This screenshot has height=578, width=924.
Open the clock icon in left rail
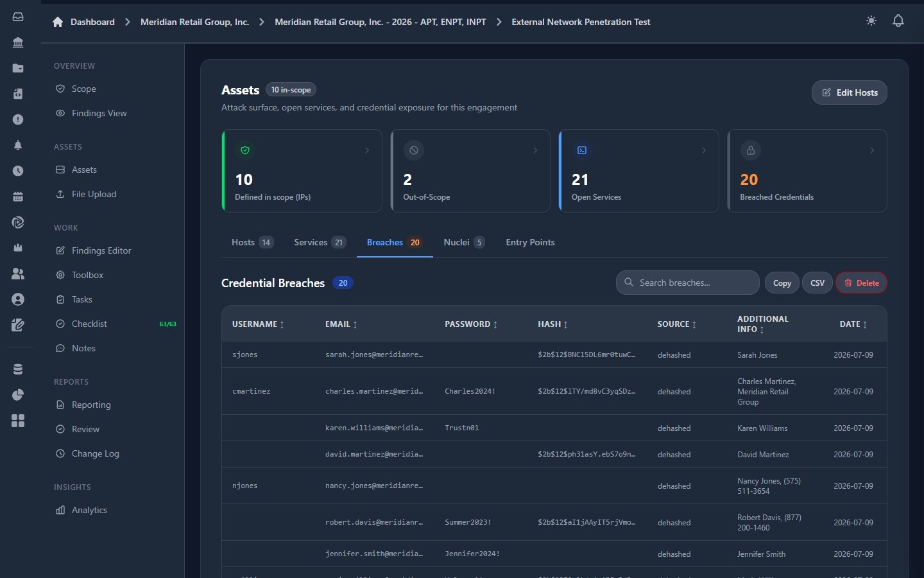click(18, 171)
